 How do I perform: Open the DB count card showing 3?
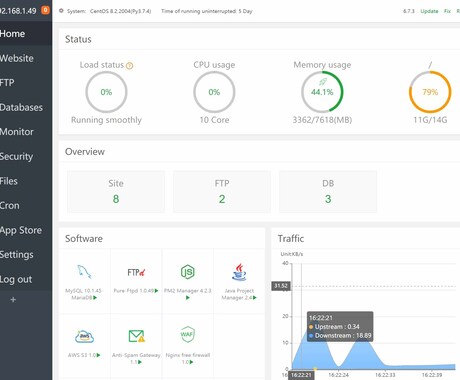[328, 192]
